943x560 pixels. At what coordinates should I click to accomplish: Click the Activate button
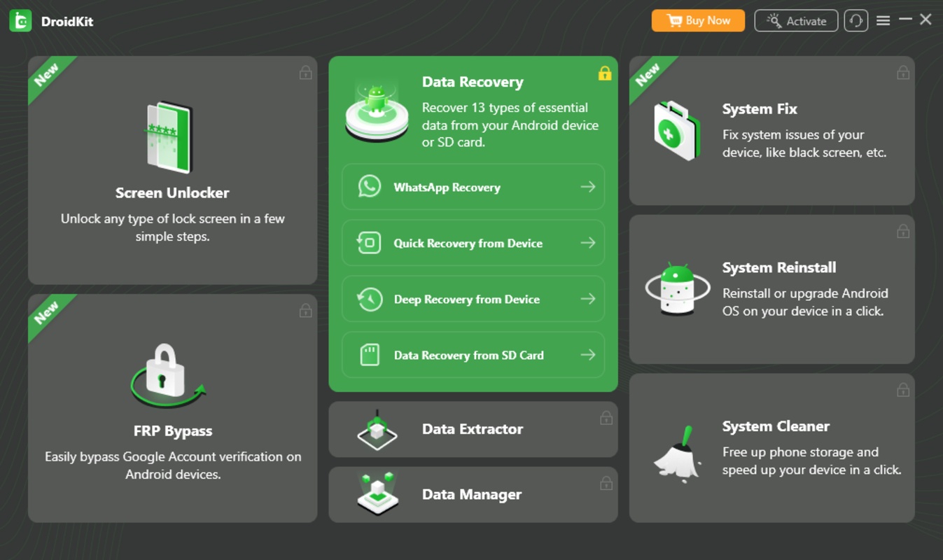click(x=796, y=20)
